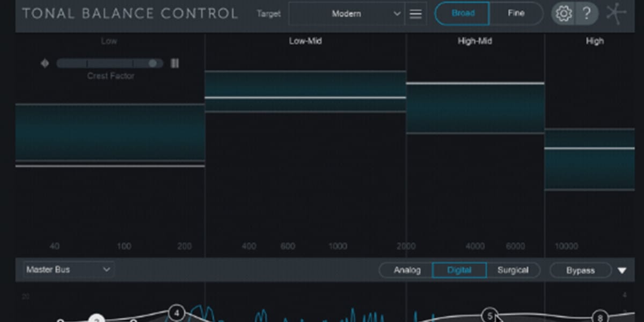The height and width of the screenshot is (322, 644).
Task: Click the diamond icon left of Crest Factor
Action: [45, 63]
